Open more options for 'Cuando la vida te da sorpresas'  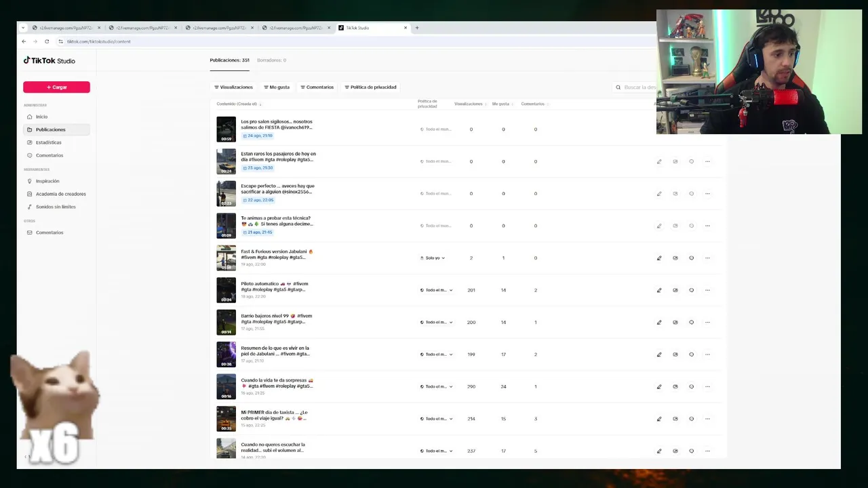707,387
